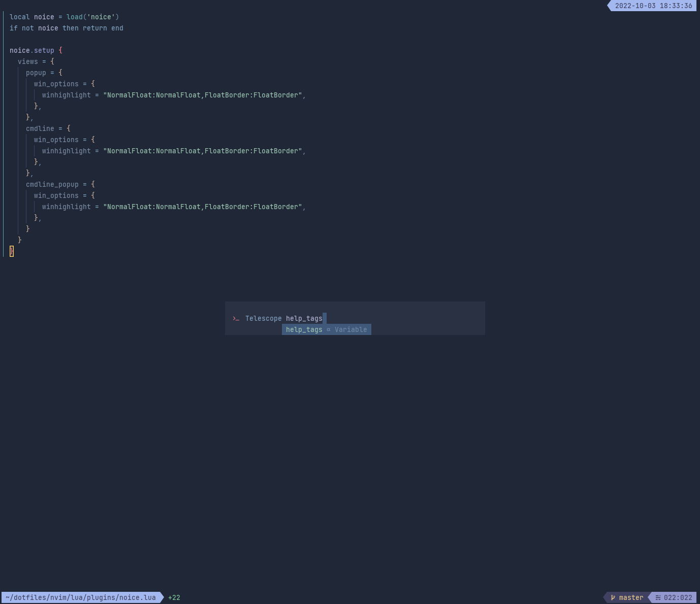Click the 2022-10-03 18:33:36 clock display
700x604 pixels.
(x=653, y=6)
